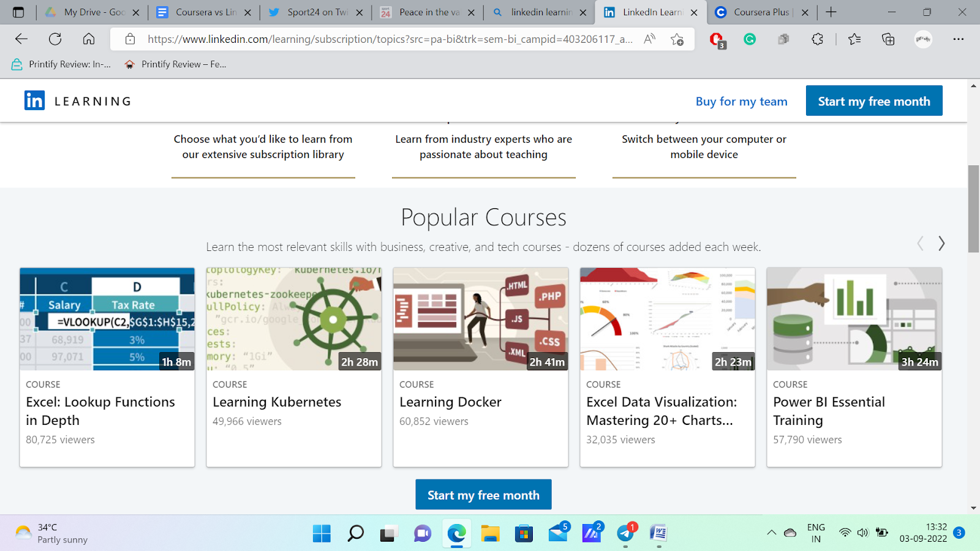Open Learning Docker course title
This screenshot has height=551, width=980.
pos(450,402)
